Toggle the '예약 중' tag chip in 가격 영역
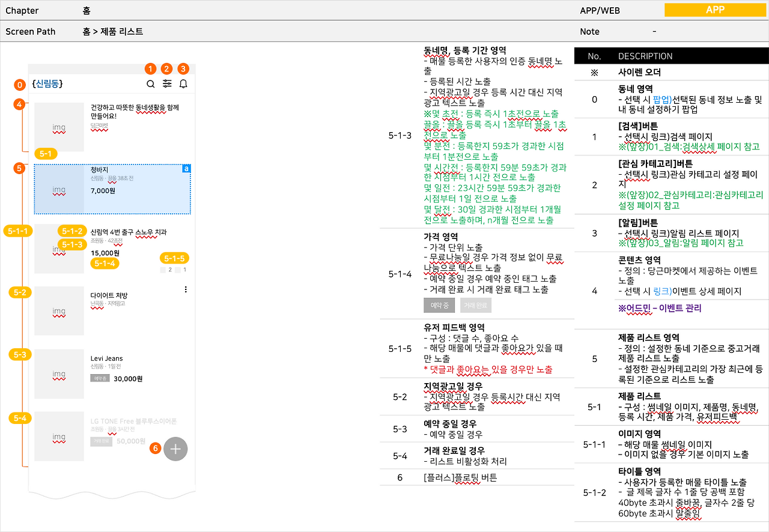The height and width of the screenshot is (532, 769). 439,305
